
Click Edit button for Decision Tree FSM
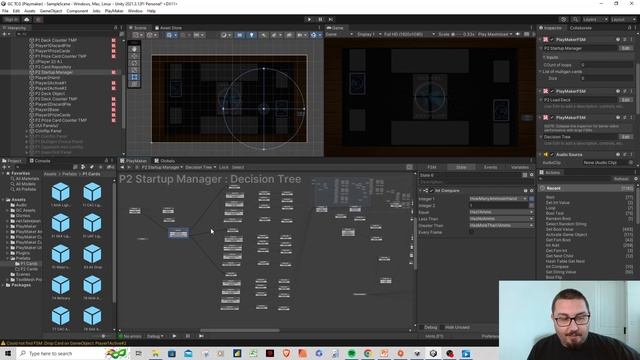coord(625,137)
